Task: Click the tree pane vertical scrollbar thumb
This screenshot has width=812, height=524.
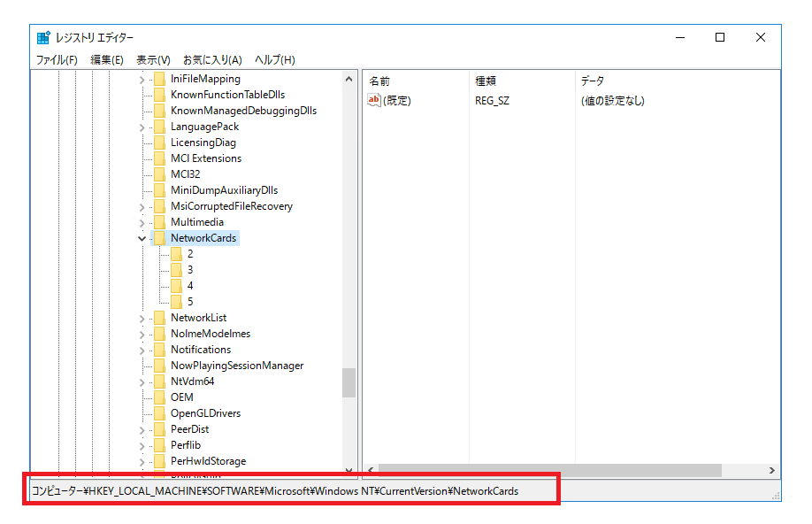Action: pyautogui.click(x=349, y=382)
